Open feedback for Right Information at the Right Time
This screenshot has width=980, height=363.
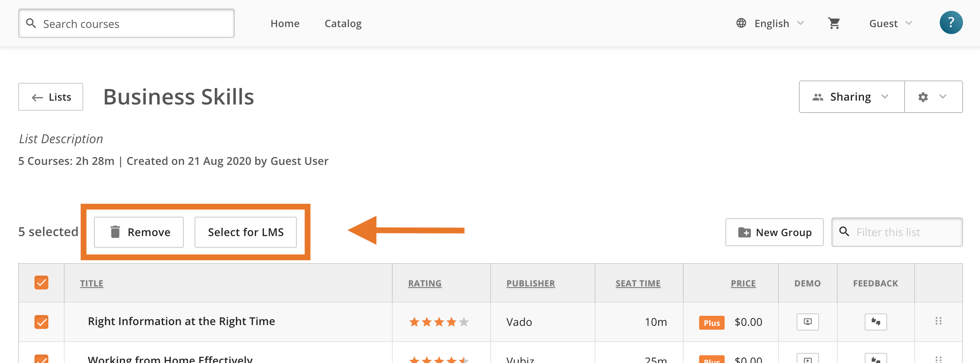click(876, 322)
